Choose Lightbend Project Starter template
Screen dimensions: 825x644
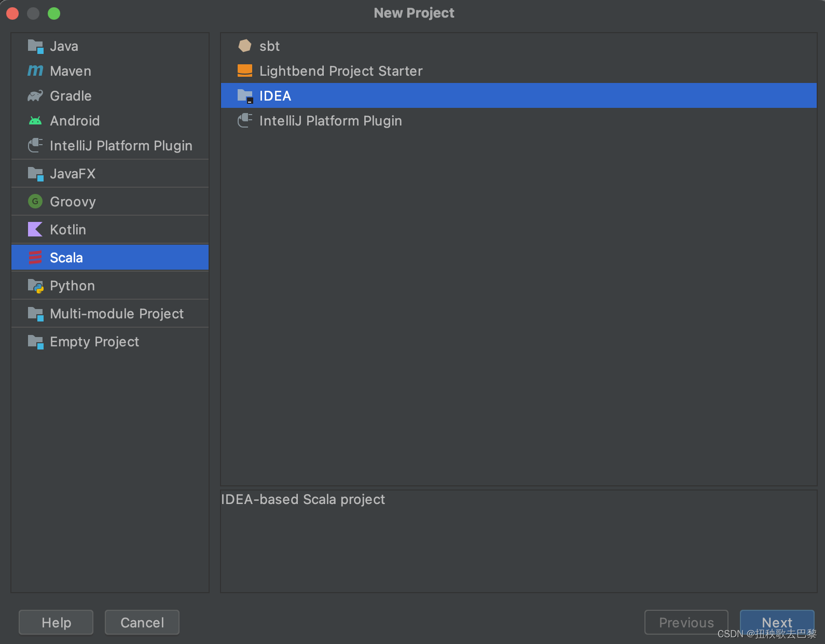[x=519, y=71]
